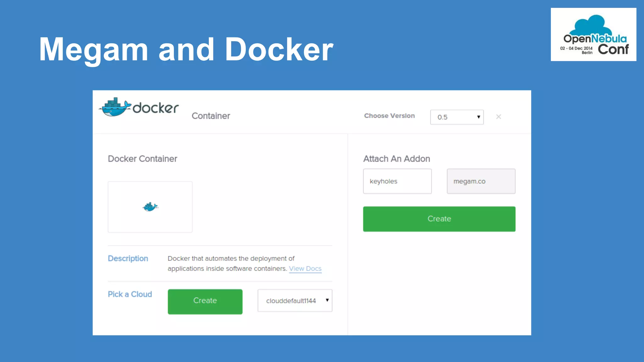Click Create next to Pick a Cloud
644x362 pixels.
[x=205, y=302]
